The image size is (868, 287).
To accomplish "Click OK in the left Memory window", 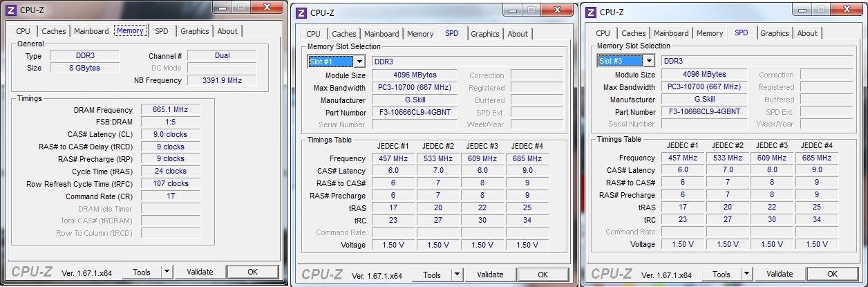I will [253, 272].
